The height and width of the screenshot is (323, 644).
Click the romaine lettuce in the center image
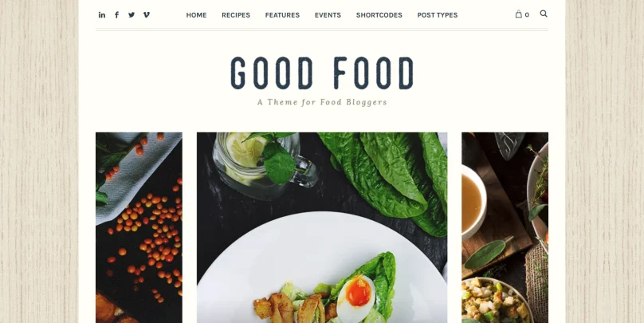[386, 177]
